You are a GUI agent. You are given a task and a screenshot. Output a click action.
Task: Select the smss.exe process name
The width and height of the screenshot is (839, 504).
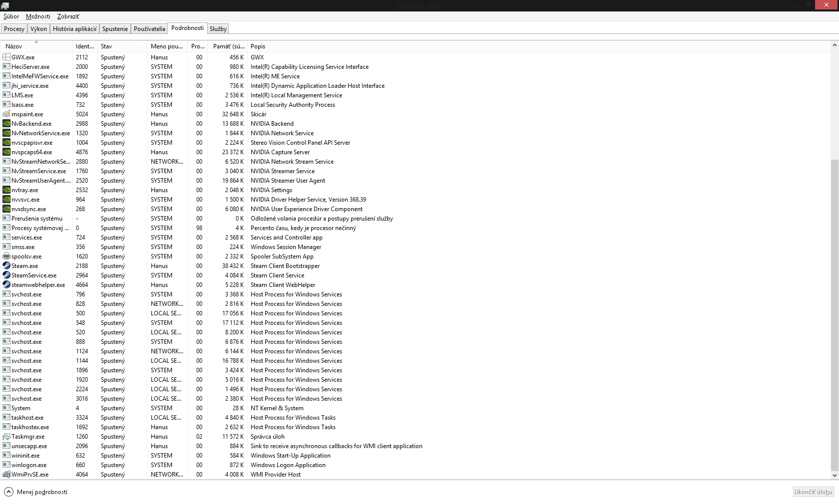(23, 247)
